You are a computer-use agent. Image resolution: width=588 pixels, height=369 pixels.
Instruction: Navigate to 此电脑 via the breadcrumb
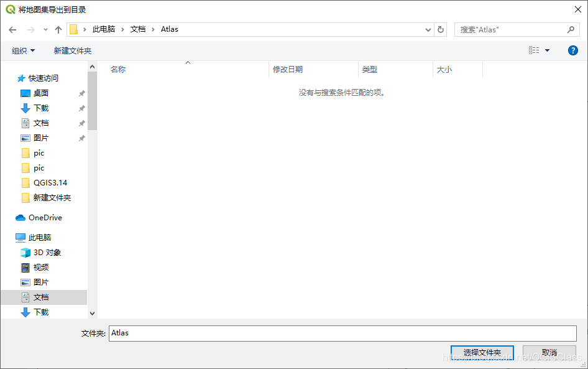point(103,29)
